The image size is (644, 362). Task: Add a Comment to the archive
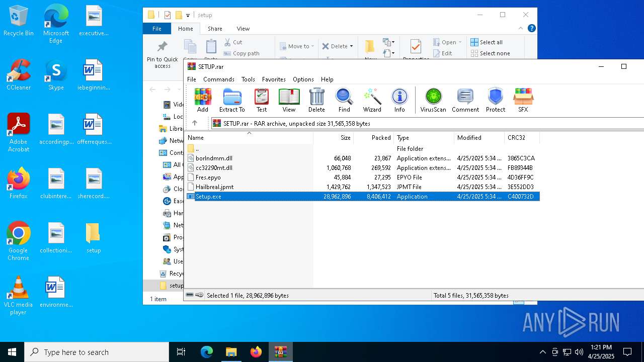[465, 100]
